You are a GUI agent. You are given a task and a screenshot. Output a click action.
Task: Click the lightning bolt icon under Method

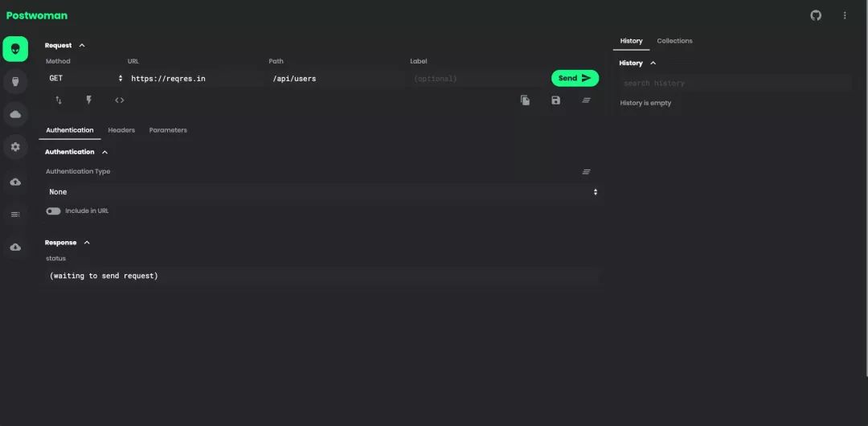click(x=88, y=100)
